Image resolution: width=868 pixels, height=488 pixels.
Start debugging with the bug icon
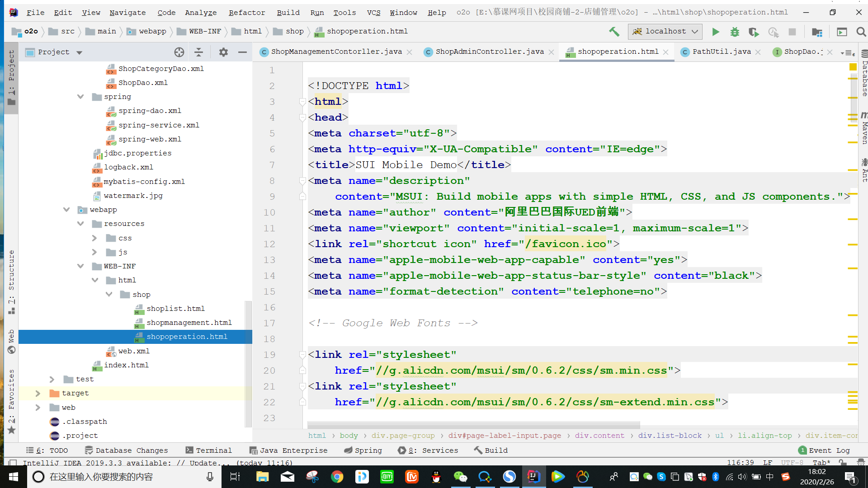pyautogui.click(x=735, y=32)
